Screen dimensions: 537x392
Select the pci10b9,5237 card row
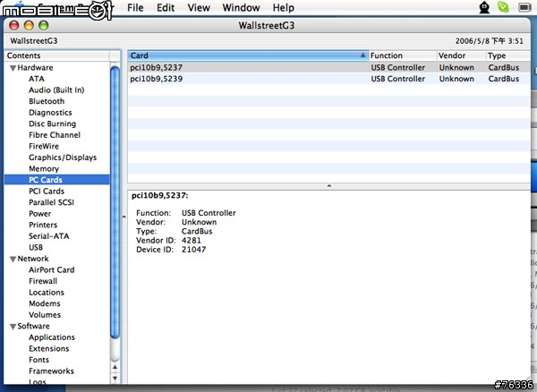pos(328,67)
